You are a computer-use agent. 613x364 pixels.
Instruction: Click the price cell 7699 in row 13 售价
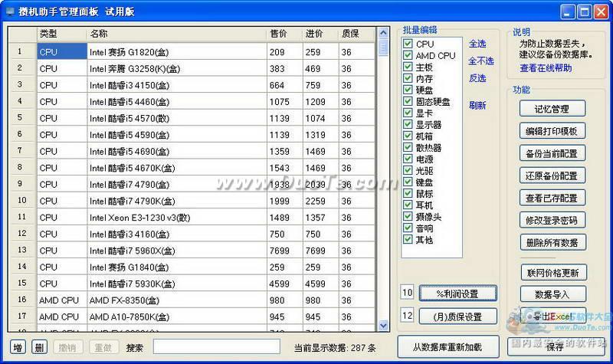click(285, 251)
